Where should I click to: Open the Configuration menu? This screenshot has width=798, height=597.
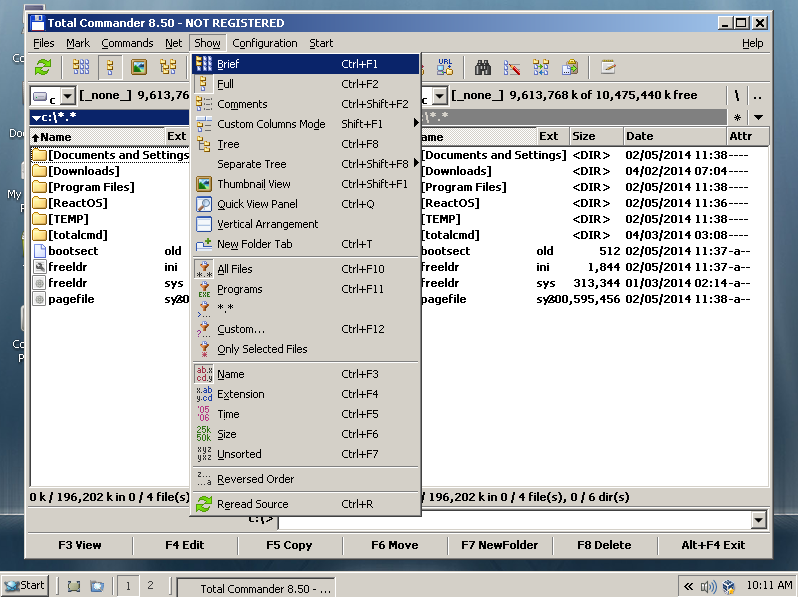pos(265,43)
